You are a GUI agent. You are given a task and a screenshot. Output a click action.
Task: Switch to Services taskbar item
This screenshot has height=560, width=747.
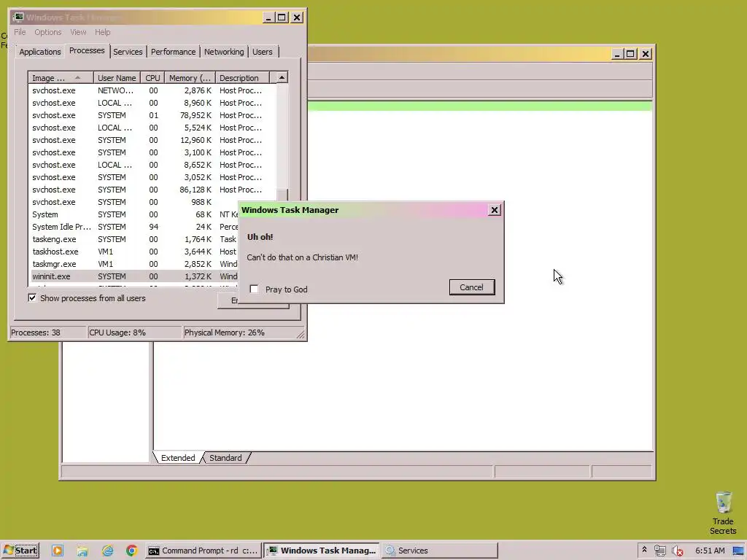439,551
